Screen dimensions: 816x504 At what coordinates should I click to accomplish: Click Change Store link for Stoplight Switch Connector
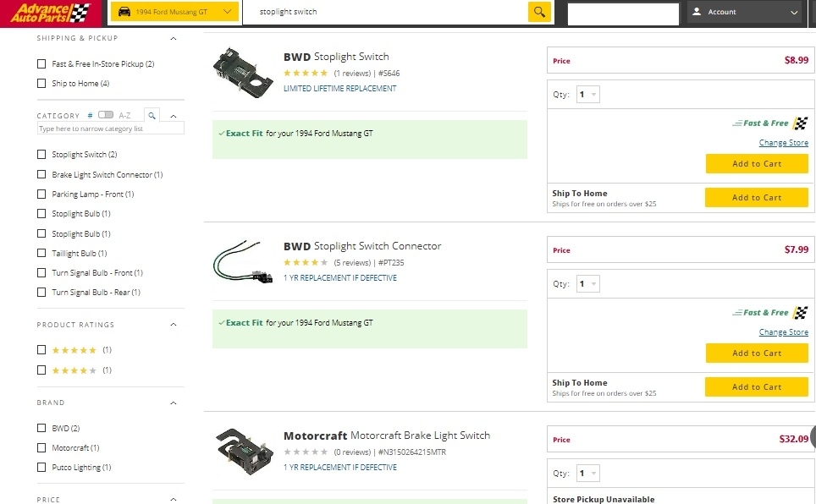point(783,332)
